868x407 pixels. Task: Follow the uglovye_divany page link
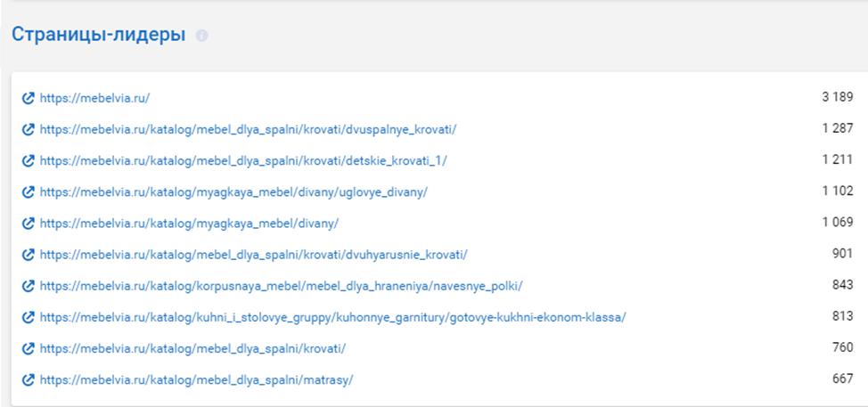[233, 192]
